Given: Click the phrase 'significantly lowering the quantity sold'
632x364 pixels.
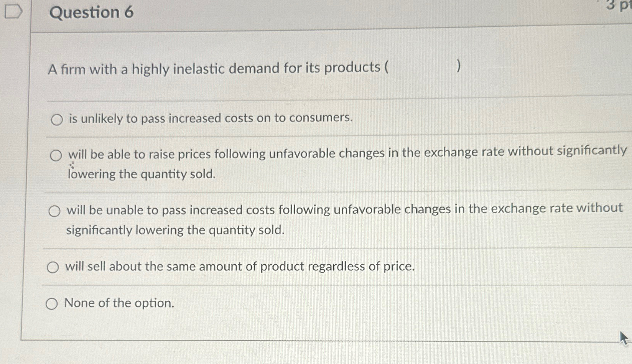Looking at the screenshot, I should 175,230.
